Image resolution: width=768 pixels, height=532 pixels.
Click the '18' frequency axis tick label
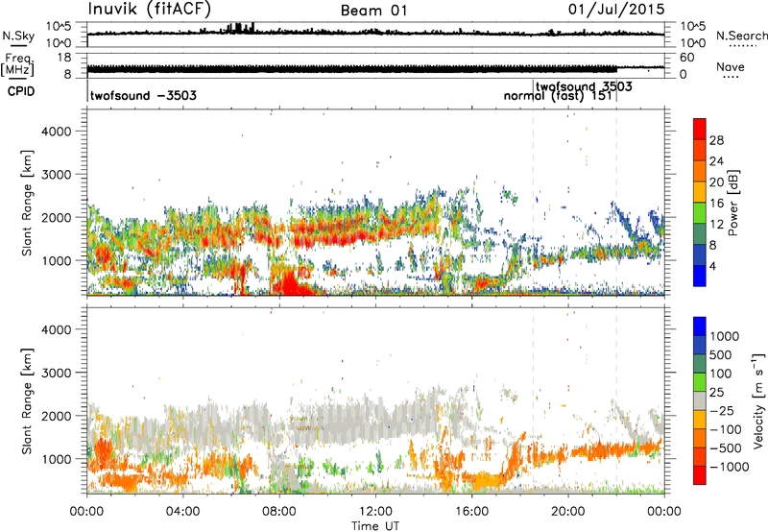point(64,58)
